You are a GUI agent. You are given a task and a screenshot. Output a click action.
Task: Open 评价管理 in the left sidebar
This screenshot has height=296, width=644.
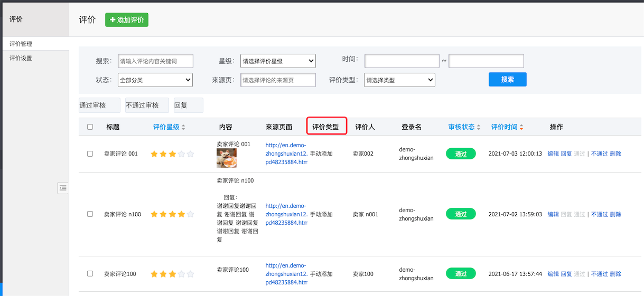point(21,44)
